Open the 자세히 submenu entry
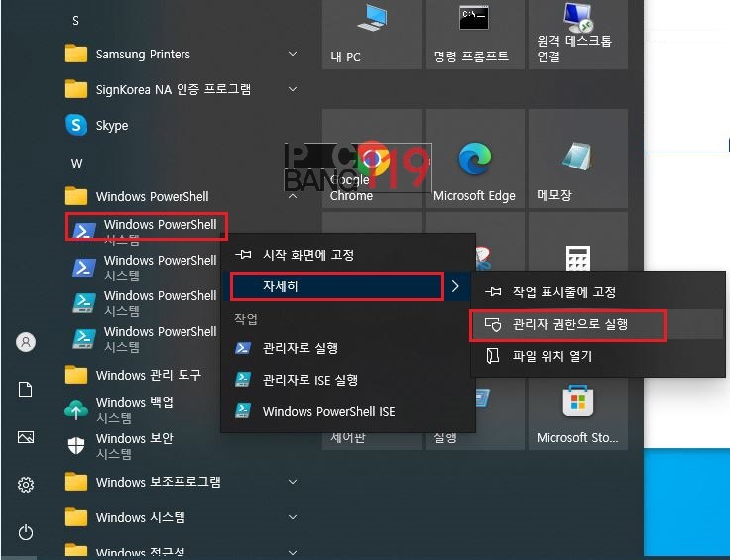The image size is (730, 560). (337, 286)
